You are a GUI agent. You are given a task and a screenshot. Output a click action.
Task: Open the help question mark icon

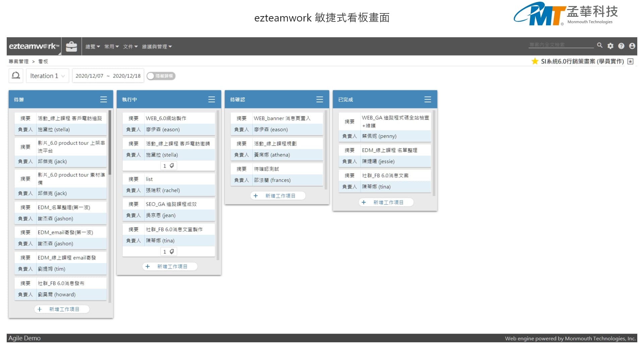(x=621, y=46)
